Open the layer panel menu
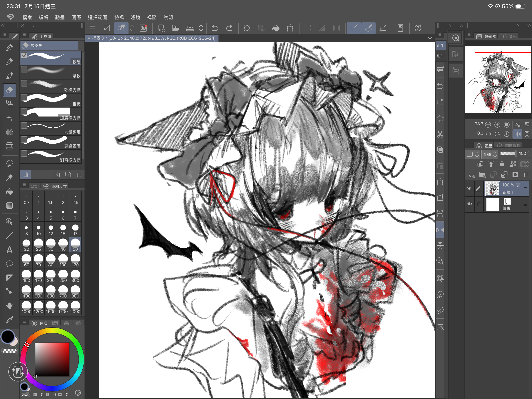The height and width of the screenshot is (399, 532). (x=469, y=144)
